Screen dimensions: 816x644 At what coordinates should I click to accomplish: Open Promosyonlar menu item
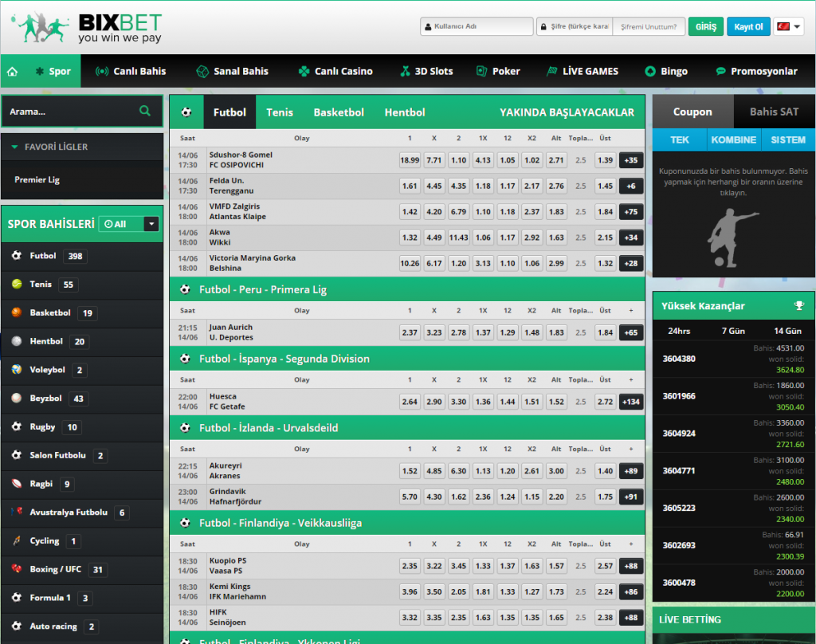pos(757,71)
